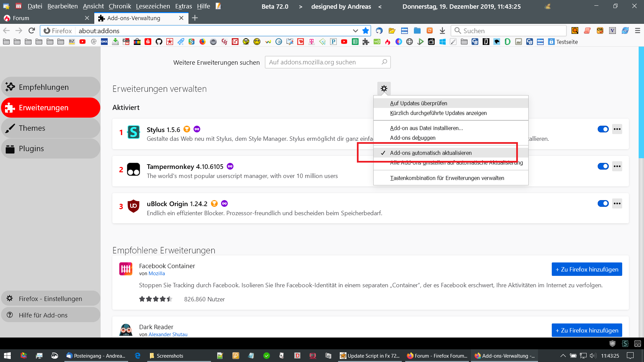
Task: Open new tab with plus icon
Action: coord(195,18)
